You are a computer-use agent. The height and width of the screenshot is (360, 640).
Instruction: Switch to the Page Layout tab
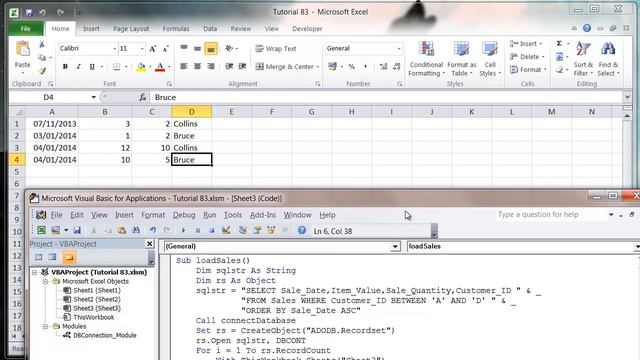131,29
